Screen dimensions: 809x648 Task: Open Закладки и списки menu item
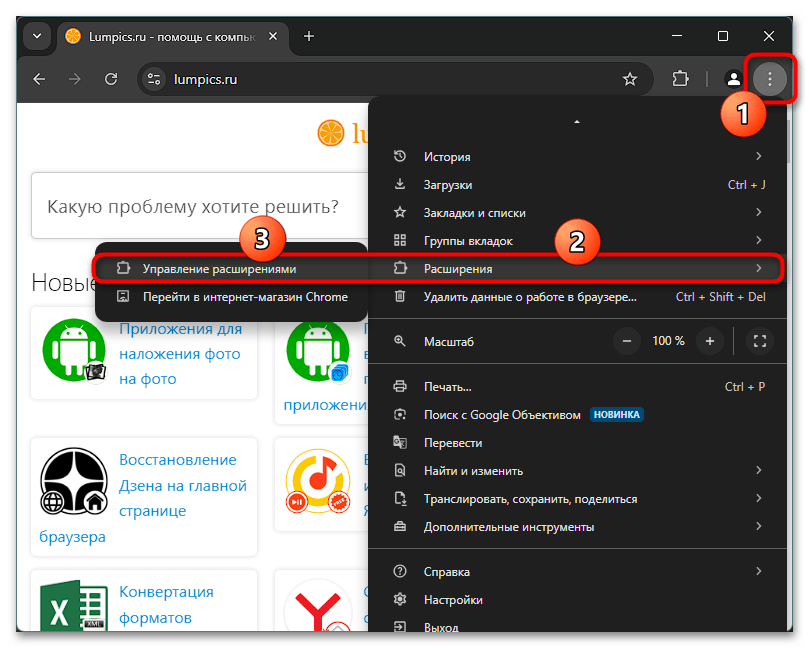[578, 213]
